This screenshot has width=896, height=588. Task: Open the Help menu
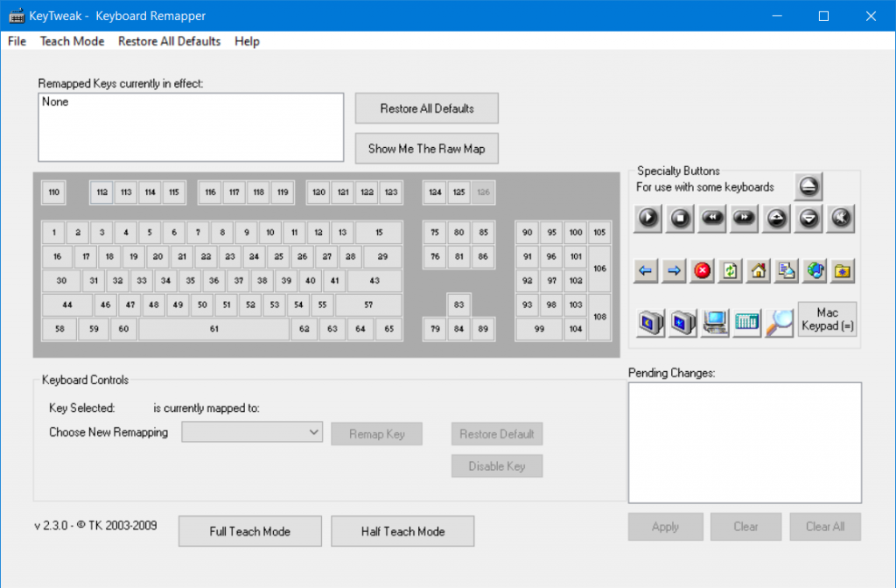tap(247, 41)
